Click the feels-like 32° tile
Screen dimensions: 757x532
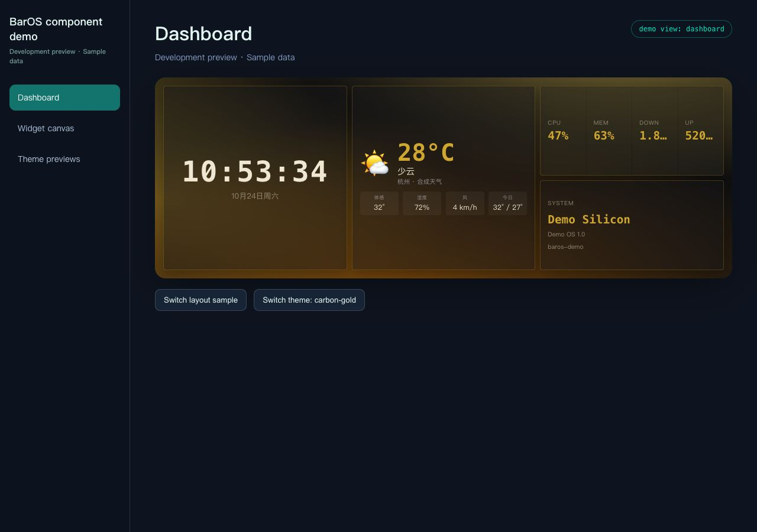click(379, 203)
